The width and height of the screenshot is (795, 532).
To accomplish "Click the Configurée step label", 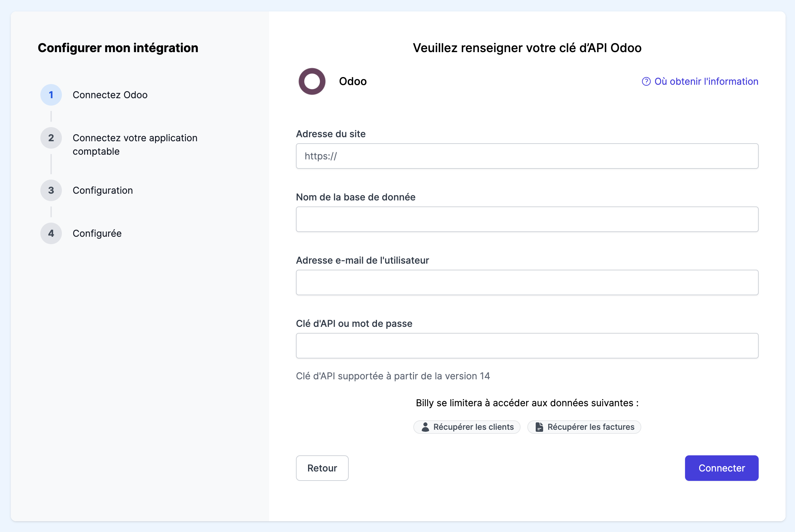I will coord(97,233).
